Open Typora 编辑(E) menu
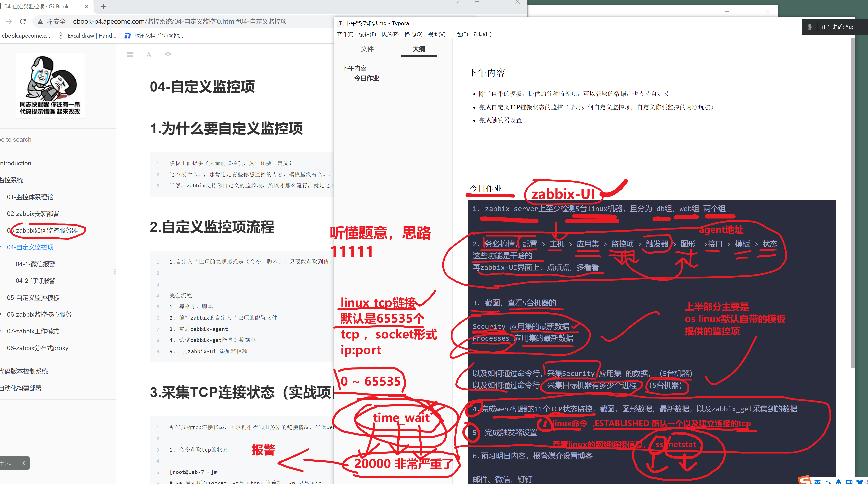 point(367,34)
